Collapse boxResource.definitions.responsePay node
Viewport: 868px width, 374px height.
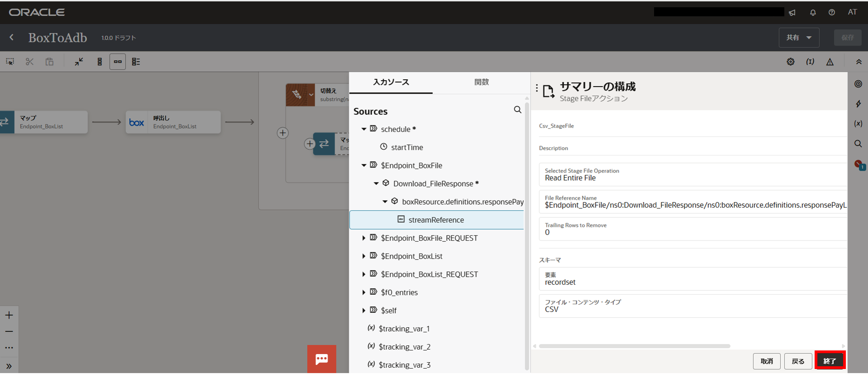385,201
